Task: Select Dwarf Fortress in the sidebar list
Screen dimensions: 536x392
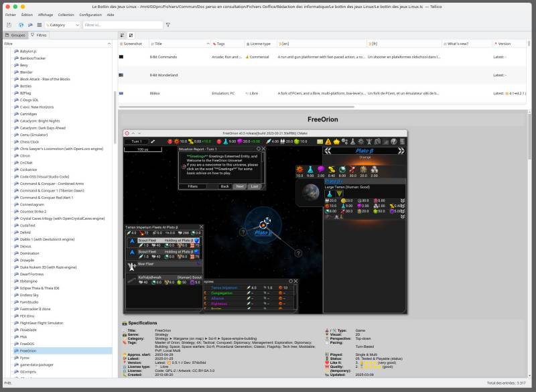Action: click(x=31, y=274)
